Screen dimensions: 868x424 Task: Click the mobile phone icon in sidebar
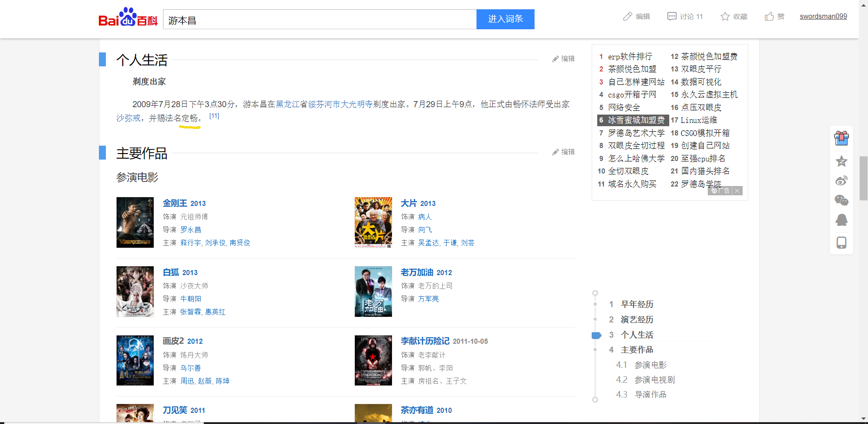click(842, 243)
